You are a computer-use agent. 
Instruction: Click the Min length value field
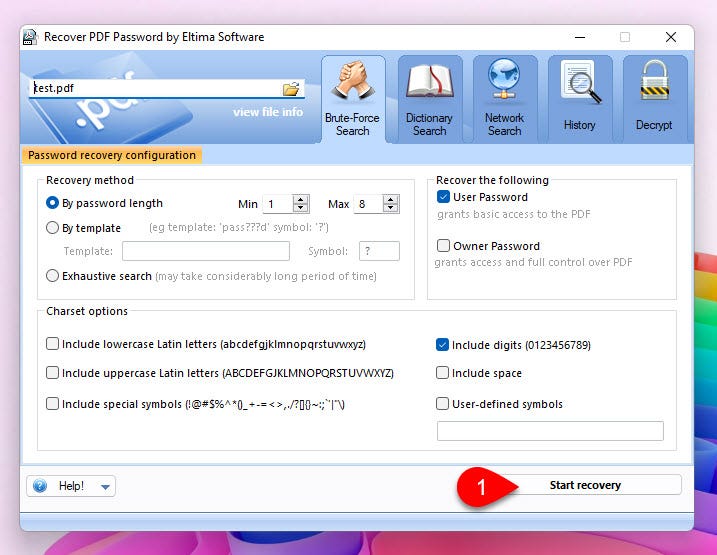pos(278,204)
